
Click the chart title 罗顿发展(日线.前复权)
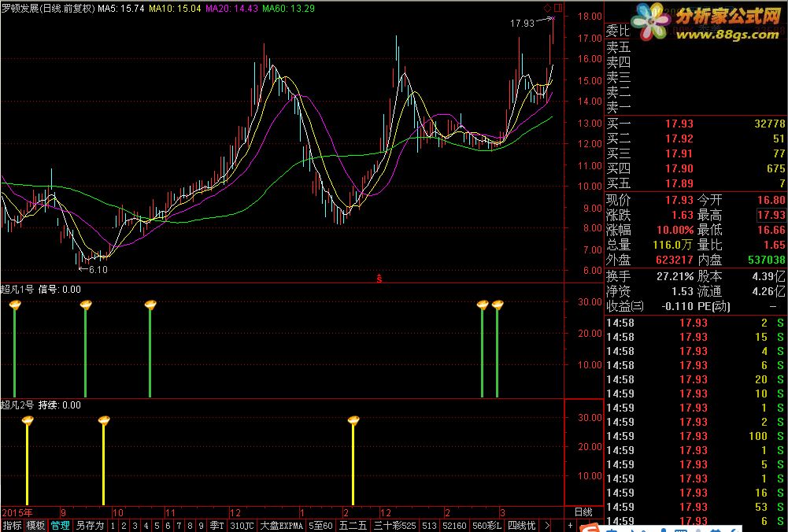point(48,8)
